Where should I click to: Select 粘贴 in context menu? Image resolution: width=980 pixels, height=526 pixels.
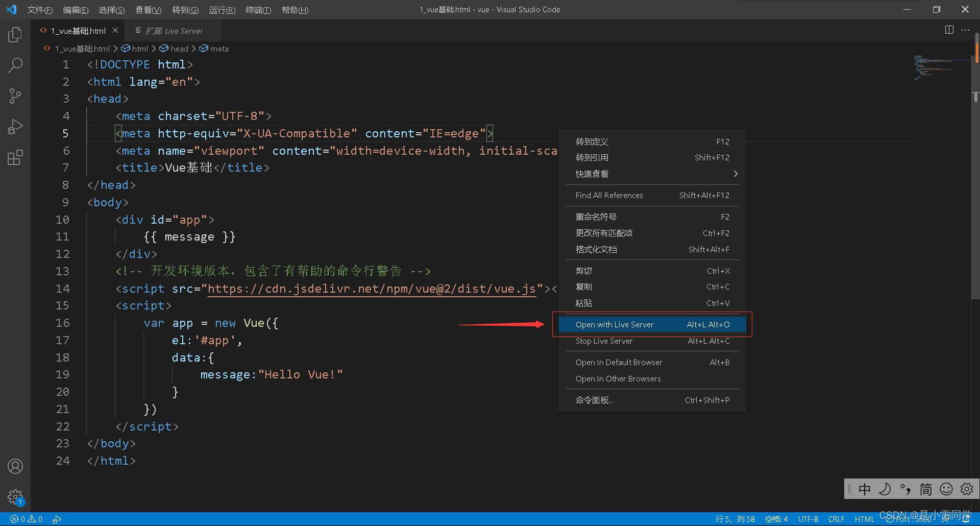click(x=652, y=303)
